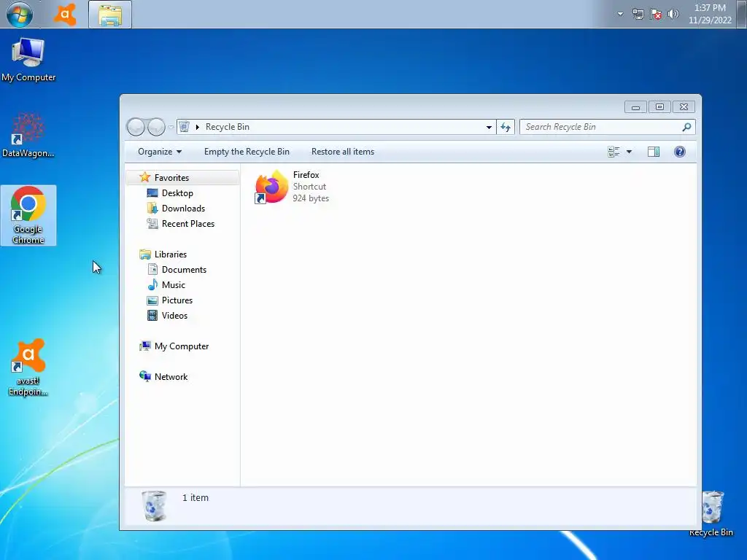Open the system clock showing 1:37 PM
The height and width of the screenshot is (560, 747).
[x=710, y=14]
